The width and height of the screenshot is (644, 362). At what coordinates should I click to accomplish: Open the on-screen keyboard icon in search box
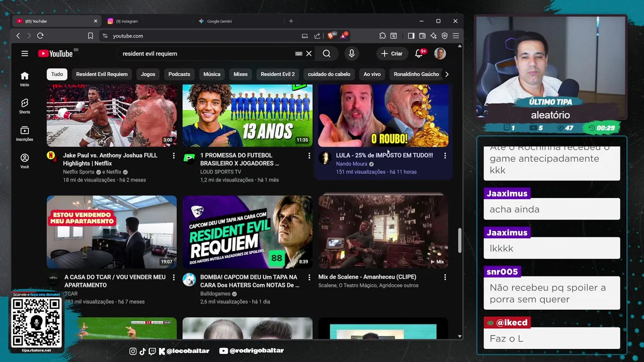(298, 53)
